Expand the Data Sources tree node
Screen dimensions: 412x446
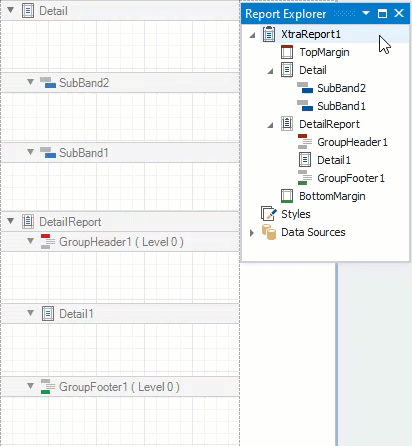coord(252,233)
